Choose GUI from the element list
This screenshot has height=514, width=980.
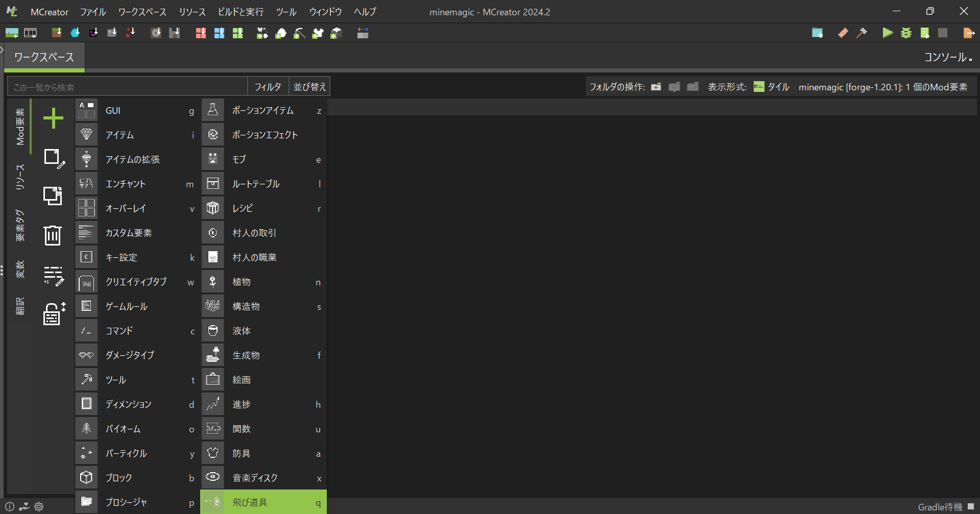137,110
